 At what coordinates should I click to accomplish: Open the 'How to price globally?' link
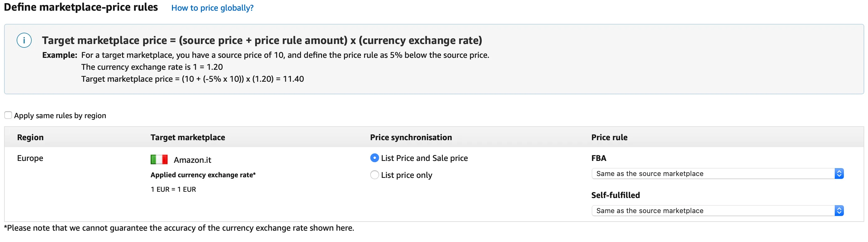point(212,8)
